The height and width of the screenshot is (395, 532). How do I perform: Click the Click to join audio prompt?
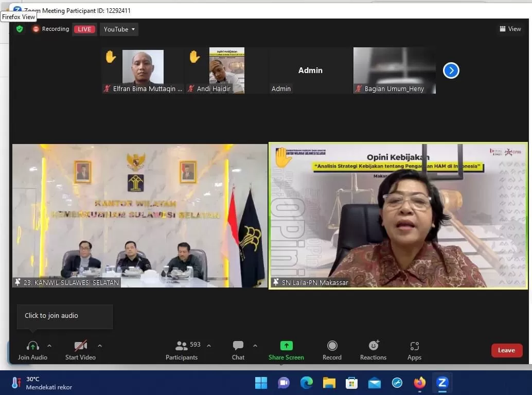(x=50, y=315)
